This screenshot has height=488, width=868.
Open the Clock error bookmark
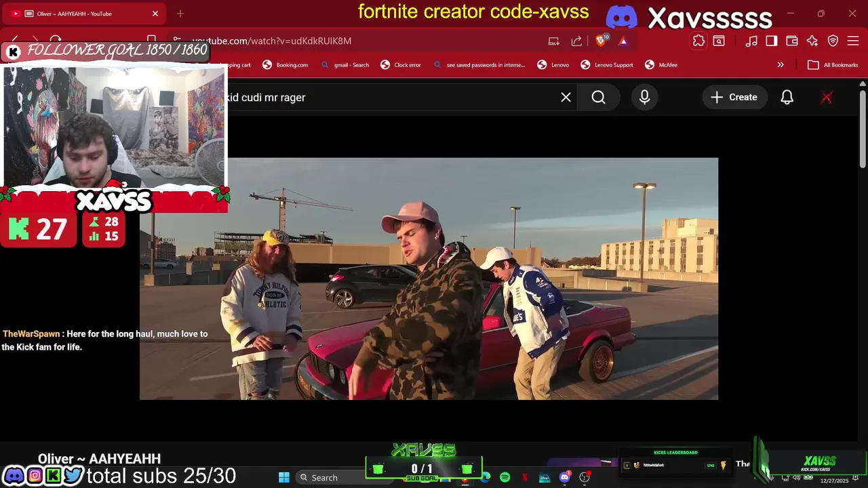click(x=401, y=65)
